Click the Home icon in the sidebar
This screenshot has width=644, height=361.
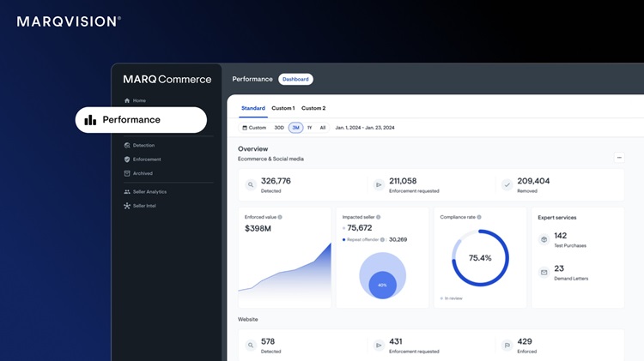[127, 101]
